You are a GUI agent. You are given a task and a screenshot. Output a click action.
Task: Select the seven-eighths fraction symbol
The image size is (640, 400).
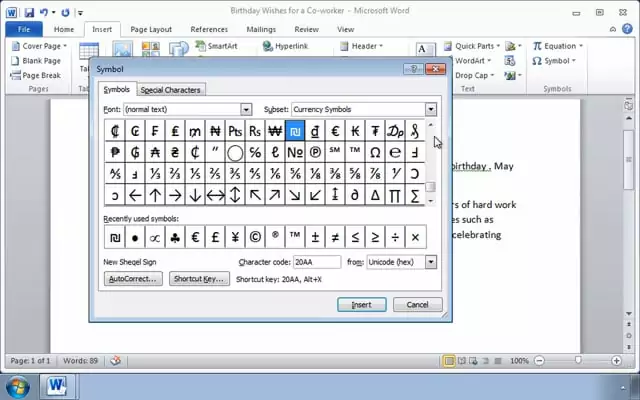(x=375, y=173)
